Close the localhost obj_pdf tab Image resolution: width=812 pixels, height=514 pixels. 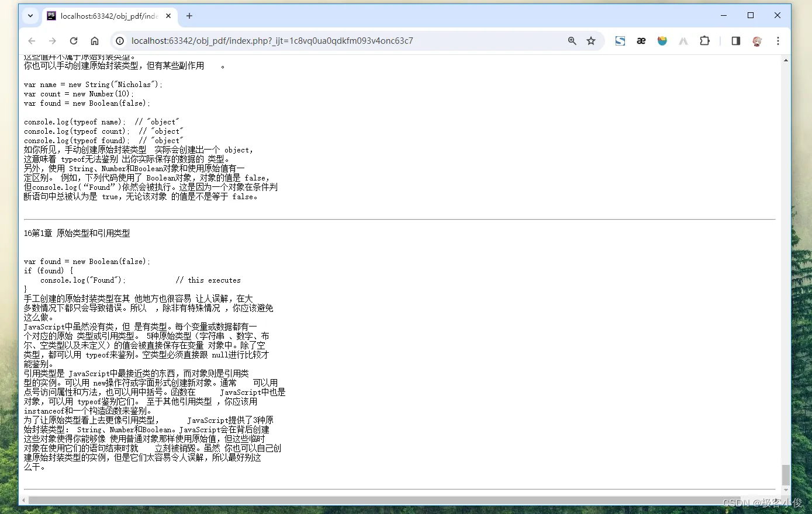(168, 16)
